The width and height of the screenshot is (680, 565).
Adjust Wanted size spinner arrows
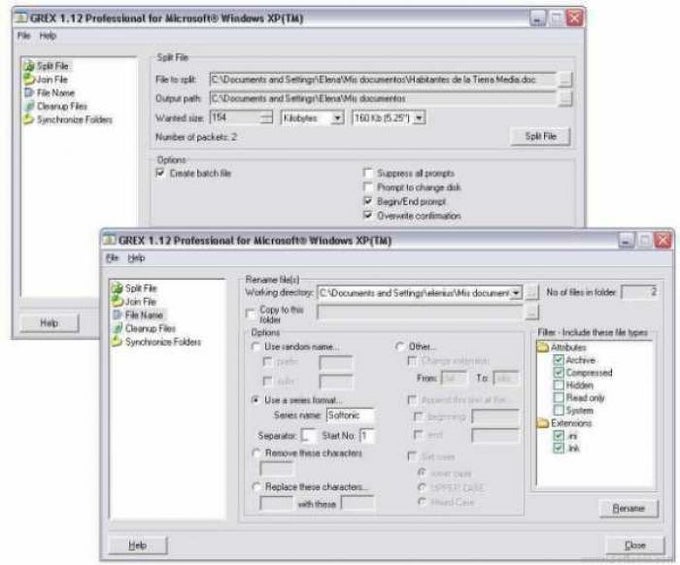(266, 118)
